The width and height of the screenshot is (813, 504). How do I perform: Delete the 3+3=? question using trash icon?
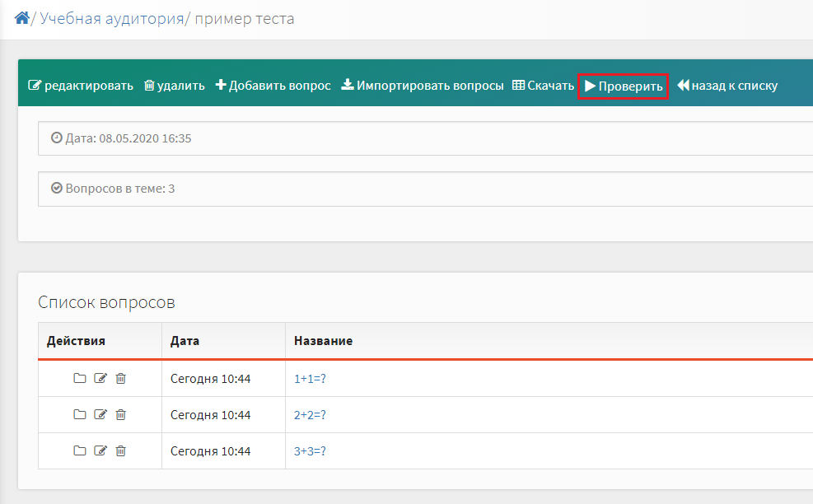pyautogui.click(x=121, y=450)
